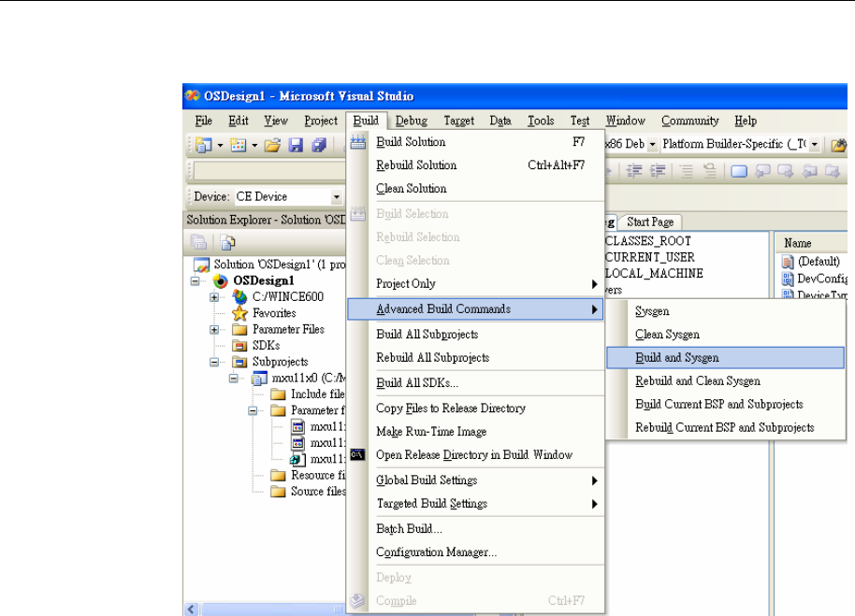The width and height of the screenshot is (855, 616).
Task: Click the Increase Indent toolbar icon
Action: click(659, 171)
